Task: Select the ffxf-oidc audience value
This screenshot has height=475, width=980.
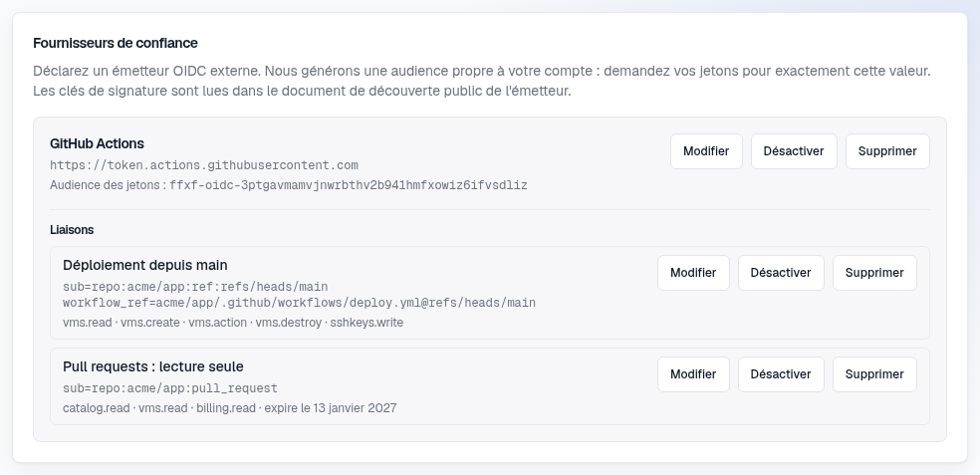Action: click(x=349, y=185)
